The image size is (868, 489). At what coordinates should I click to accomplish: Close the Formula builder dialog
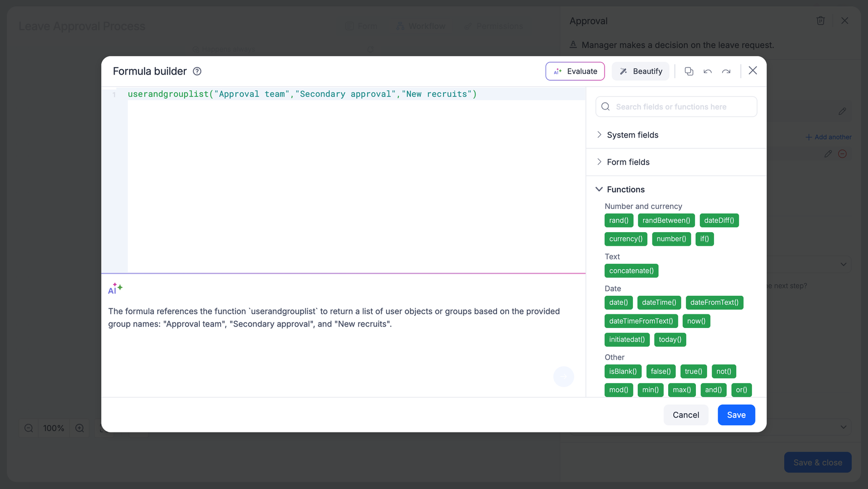point(752,71)
